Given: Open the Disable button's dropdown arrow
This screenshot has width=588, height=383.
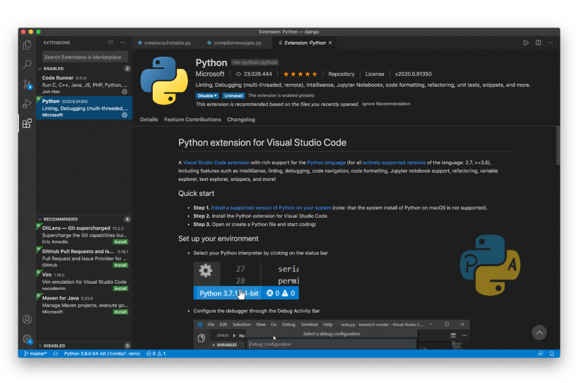Looking at the screenshot, I should tap(216, 96).
